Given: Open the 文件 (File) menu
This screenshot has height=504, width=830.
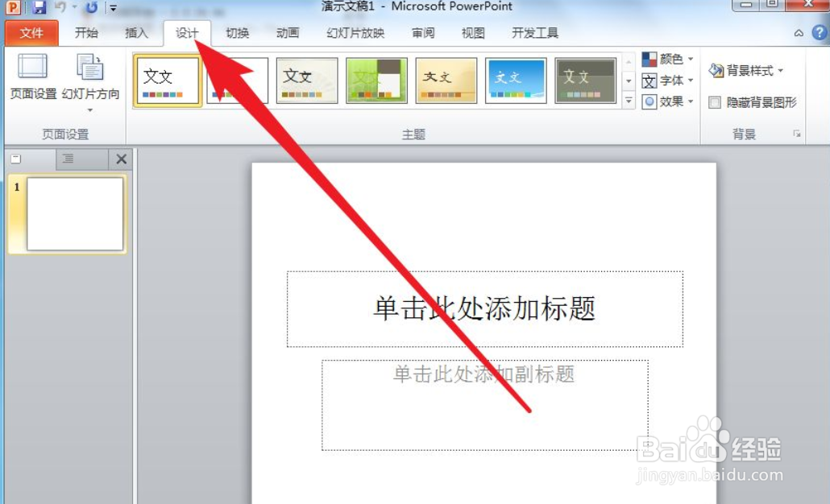Looking at the screenshot, I should tap(31, 33).
